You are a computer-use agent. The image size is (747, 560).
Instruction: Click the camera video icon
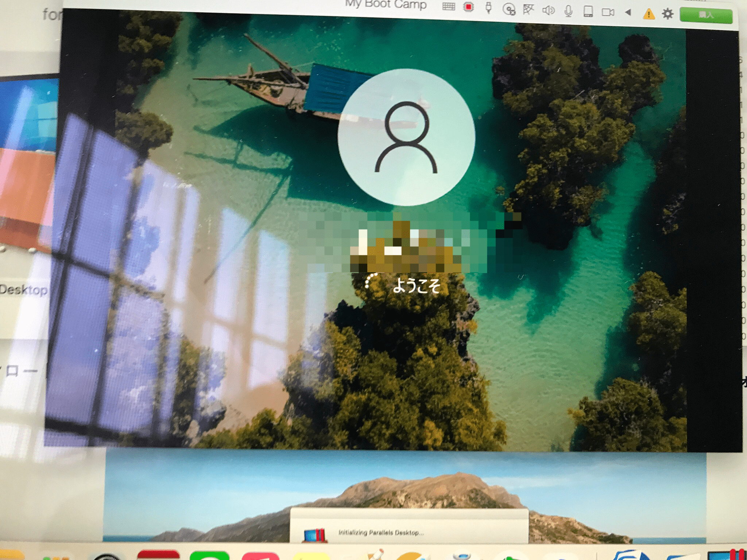coord(608,13)
